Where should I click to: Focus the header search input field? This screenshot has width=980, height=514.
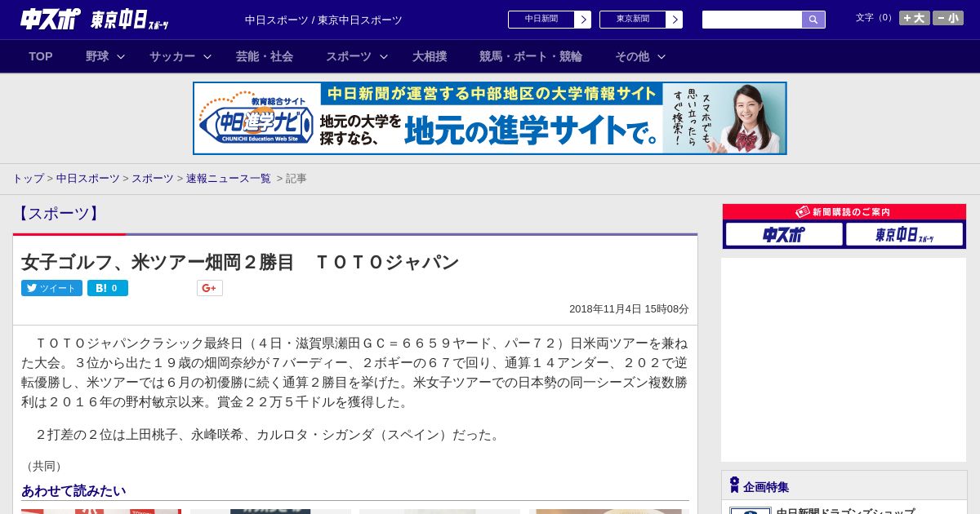pyautogui.click(x=752, y=20)
